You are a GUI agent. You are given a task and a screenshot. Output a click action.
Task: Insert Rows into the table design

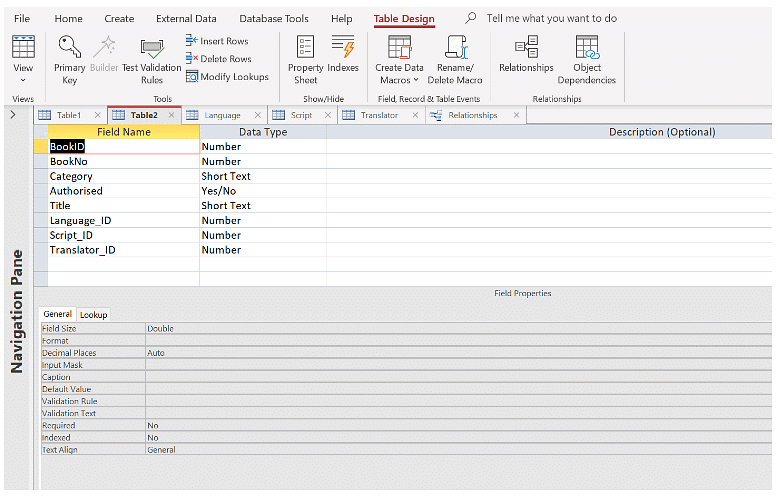click(217, 41)
